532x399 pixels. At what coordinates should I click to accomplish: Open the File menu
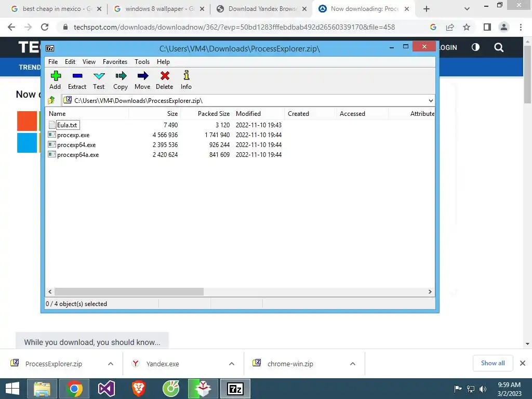[x=53, y=62]
